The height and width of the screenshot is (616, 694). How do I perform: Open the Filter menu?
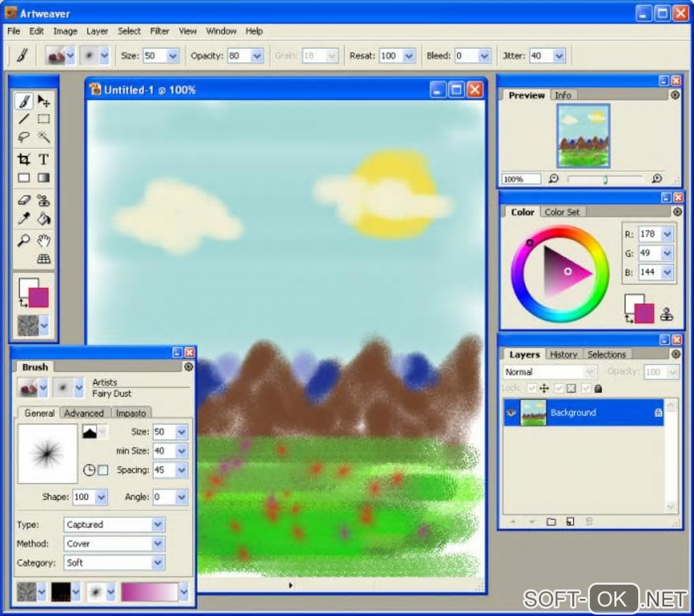tap(159, 31)
